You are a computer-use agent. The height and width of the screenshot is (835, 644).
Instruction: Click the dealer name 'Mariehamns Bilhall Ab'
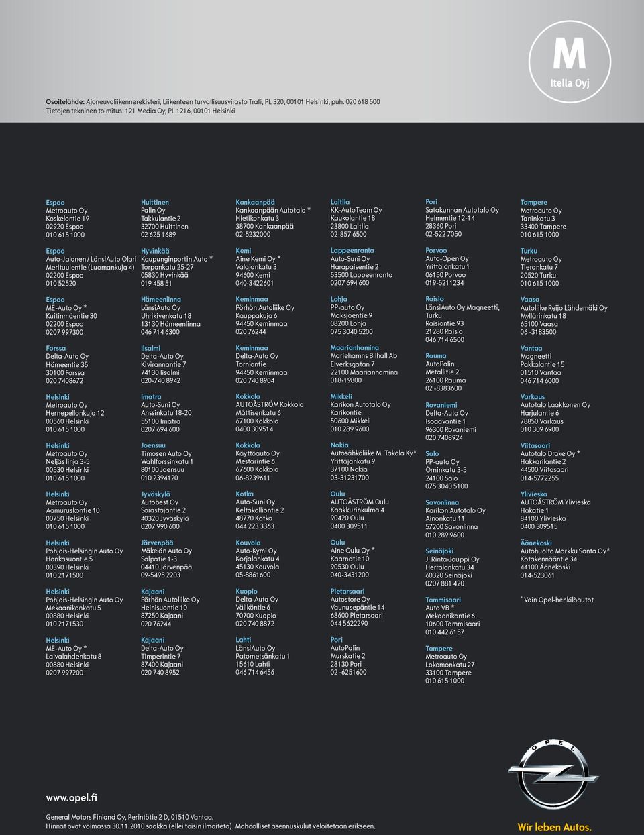pyautogui.click(x=364, y=356)
